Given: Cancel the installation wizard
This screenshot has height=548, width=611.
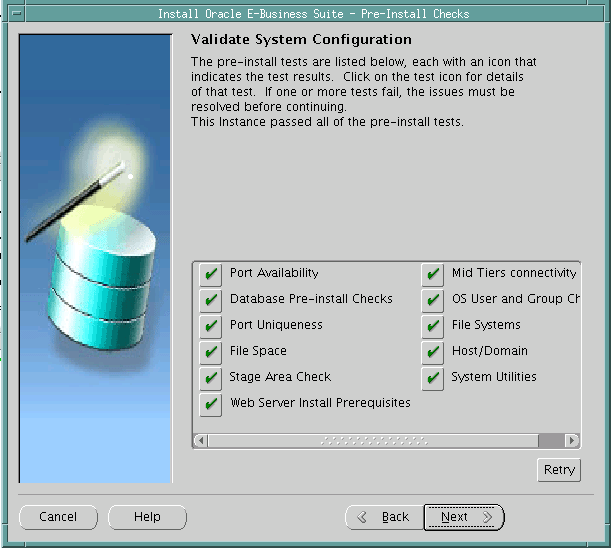Looking at the screenshot, I should pyautogui.click(x=58, y=517).
